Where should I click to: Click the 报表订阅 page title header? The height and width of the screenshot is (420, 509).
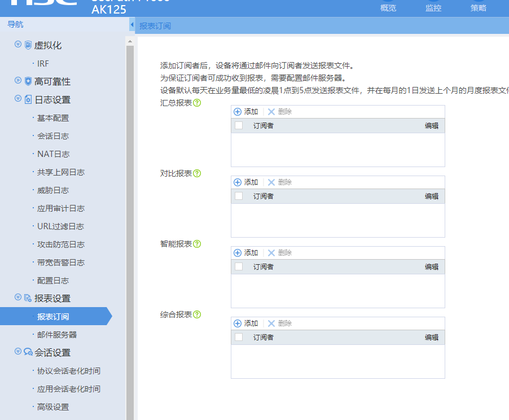coord(155,26)
